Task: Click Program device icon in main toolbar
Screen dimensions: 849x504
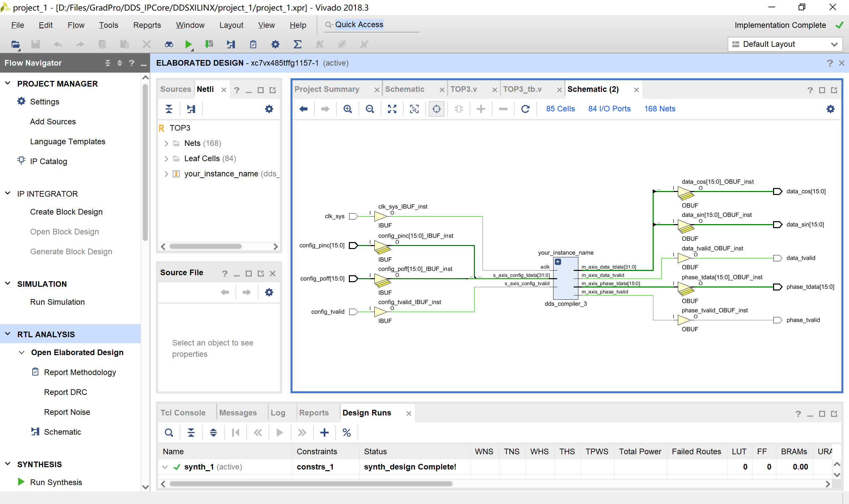Action: tap(209, 44)
